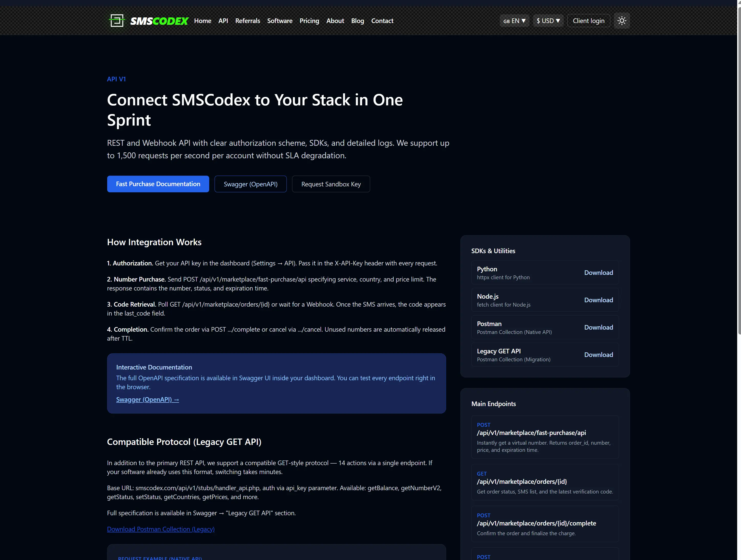Download the Postman Native API collection
Image resolution: width=741 pixels, height=560 pixels.
599,327
